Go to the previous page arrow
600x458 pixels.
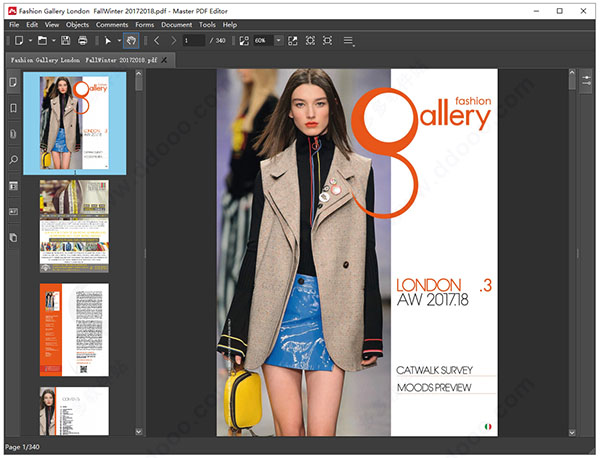point(157,41)
